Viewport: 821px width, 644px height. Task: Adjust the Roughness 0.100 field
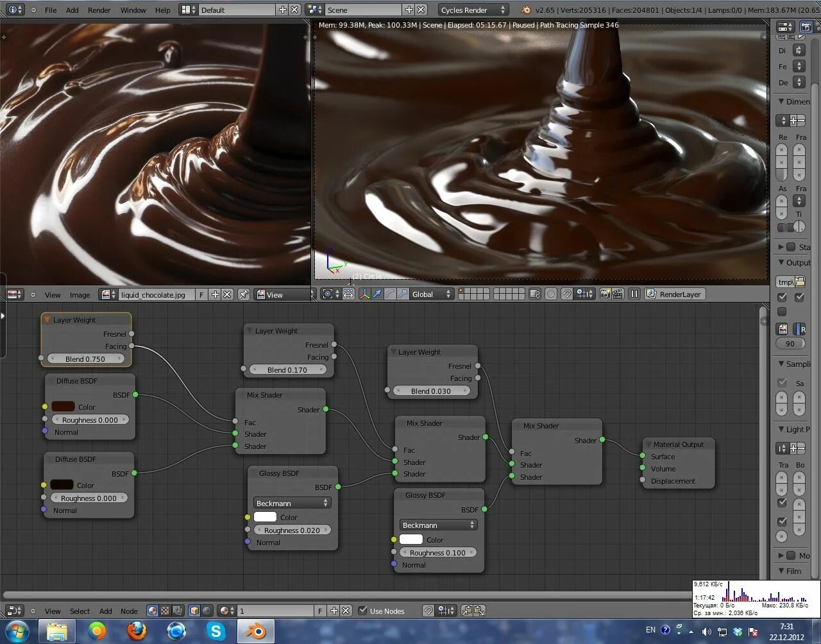tap(438, 552)
